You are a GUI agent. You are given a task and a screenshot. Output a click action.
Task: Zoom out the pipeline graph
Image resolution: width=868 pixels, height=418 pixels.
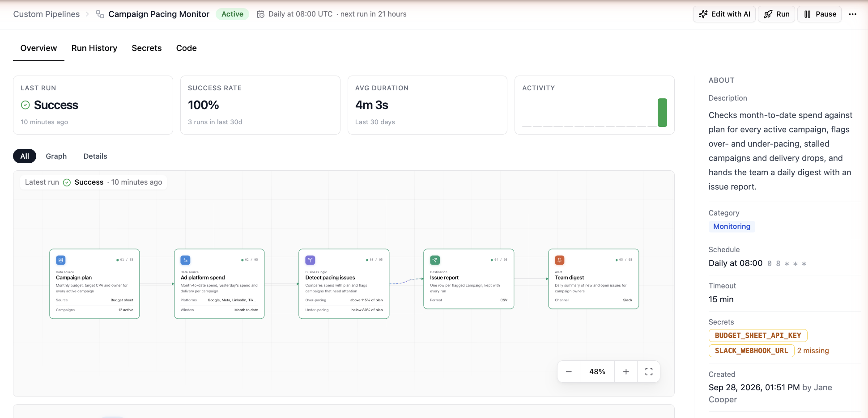tap(569, 372)
